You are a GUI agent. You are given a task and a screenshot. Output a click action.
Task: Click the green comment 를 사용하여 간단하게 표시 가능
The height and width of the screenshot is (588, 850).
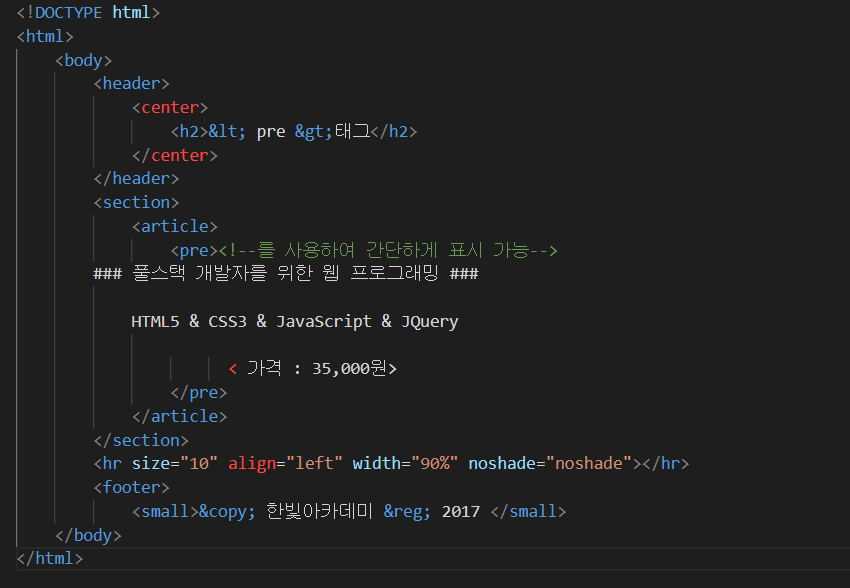388,250
